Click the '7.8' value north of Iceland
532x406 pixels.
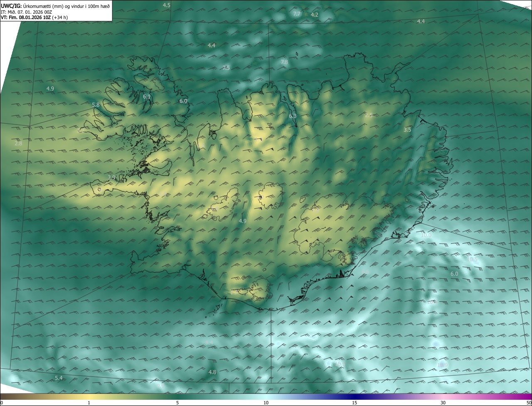tap(284, 62)
